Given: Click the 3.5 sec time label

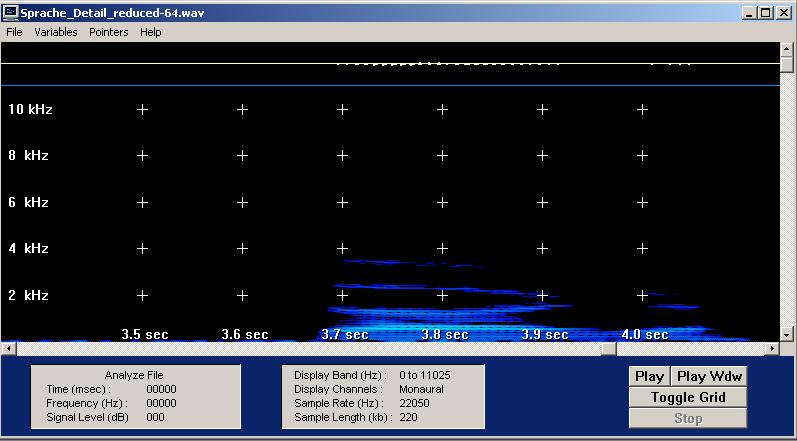Looking at the screenshot, I should [145, 334].
